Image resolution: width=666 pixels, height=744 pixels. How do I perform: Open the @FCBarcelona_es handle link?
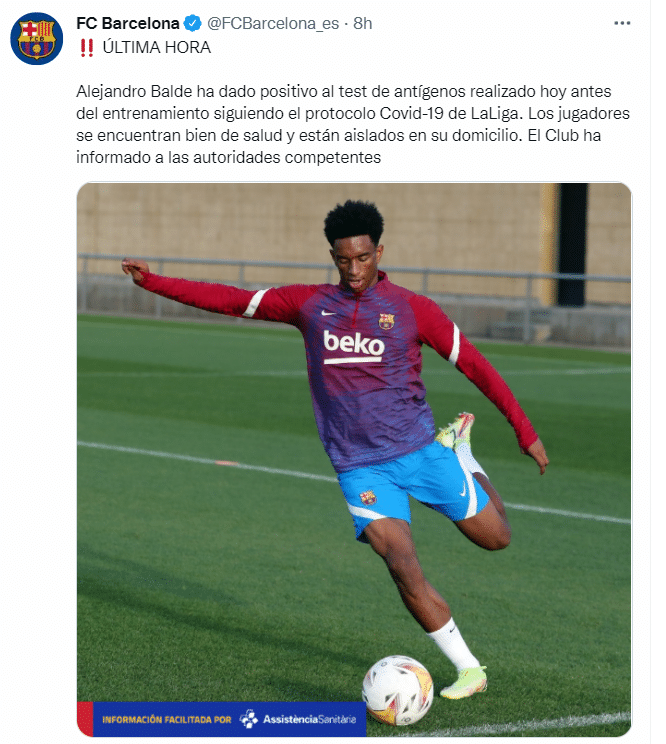[x=273, y=23]
